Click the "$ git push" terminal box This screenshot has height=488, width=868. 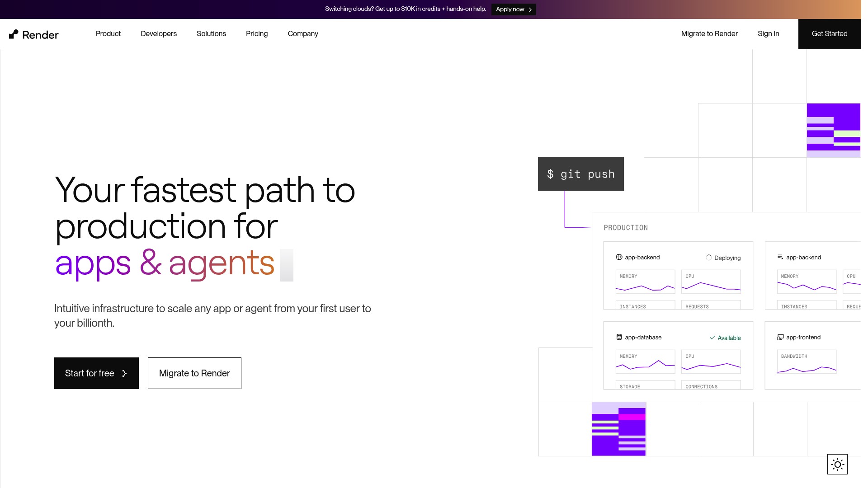coord(581,174)
